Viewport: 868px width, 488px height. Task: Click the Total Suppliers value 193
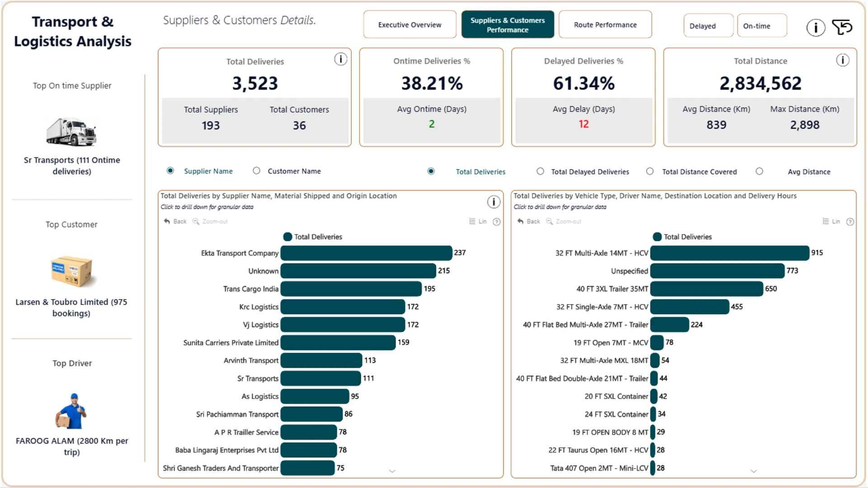pyautogui.click(x=211, y=125)
